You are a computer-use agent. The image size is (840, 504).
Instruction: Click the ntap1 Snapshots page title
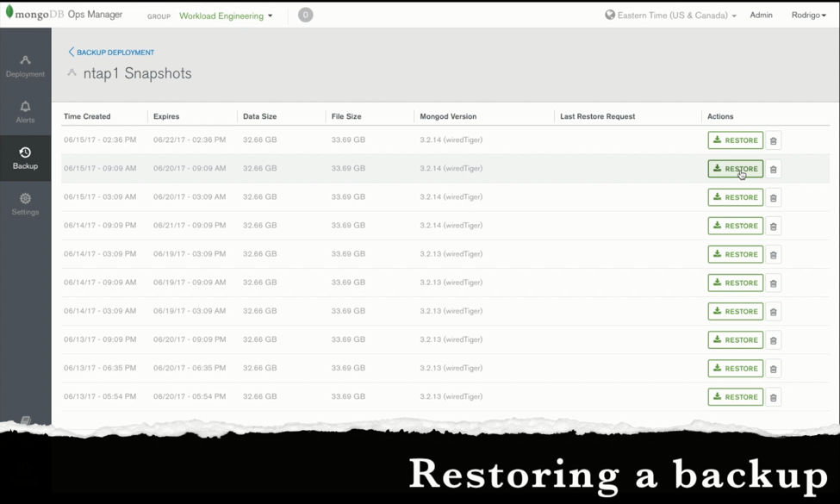(137, 73)
